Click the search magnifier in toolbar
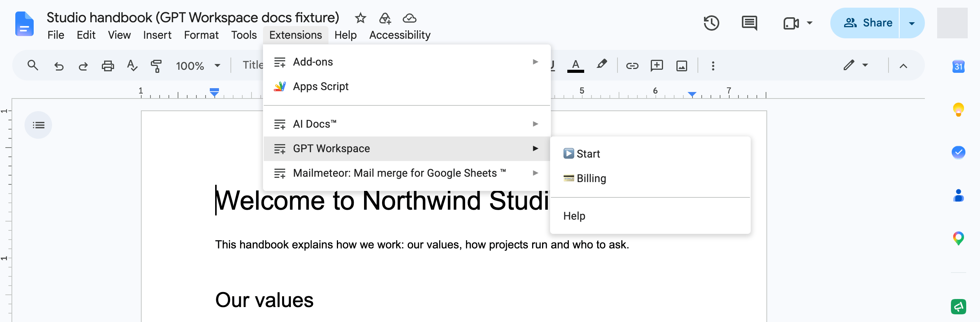980x322 pixels. 33,66
